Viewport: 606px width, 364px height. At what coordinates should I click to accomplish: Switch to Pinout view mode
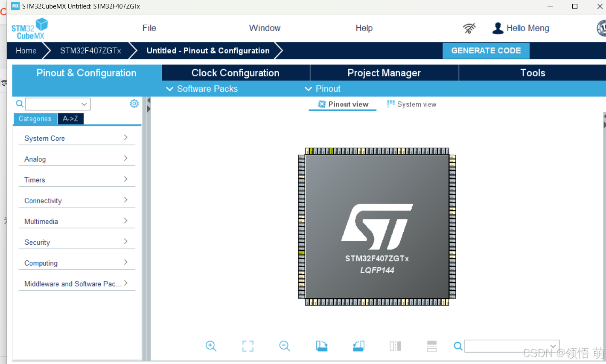pyautogui.click(x=342, y=104)
